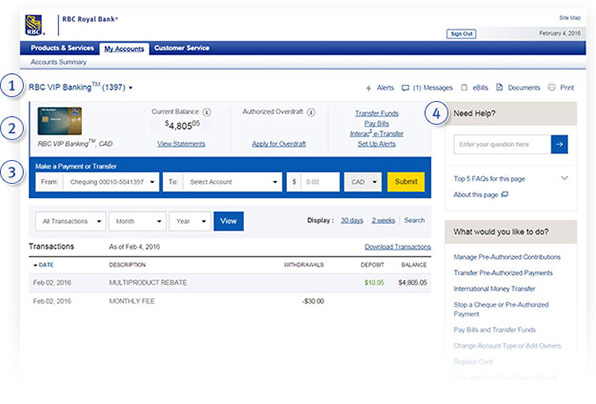Click the Interac e-Transfer link

(377, 134)
